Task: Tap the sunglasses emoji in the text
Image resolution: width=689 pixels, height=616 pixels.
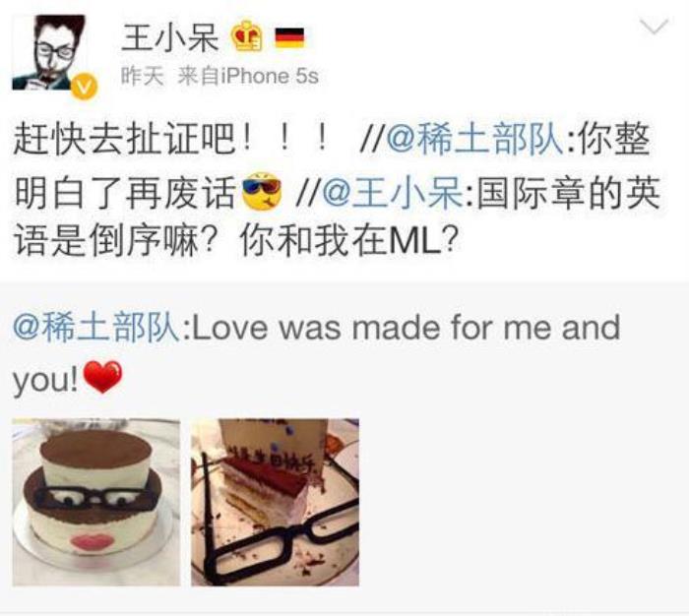Action: pyautogui.click(x=262, y=192)
